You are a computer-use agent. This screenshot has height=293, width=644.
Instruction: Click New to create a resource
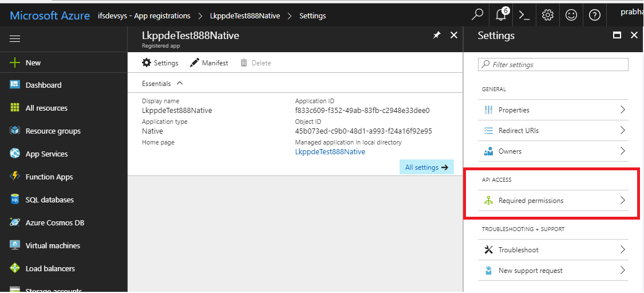(x=33, y=62)
